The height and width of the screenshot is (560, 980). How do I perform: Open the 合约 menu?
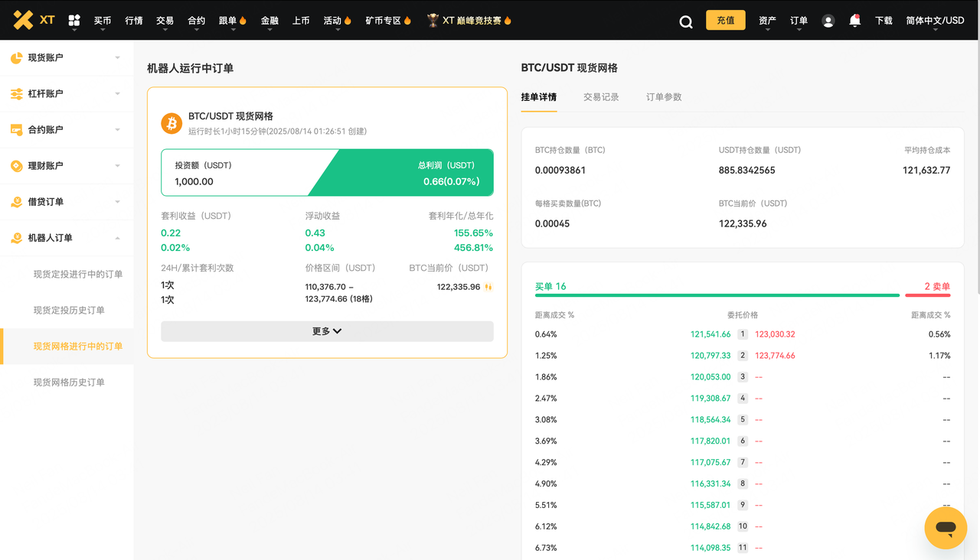[197, 21]
